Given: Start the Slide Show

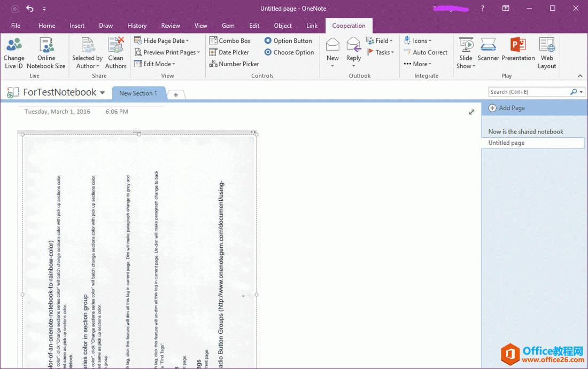Looking at the screenshot, I should (x=466, y=53).
